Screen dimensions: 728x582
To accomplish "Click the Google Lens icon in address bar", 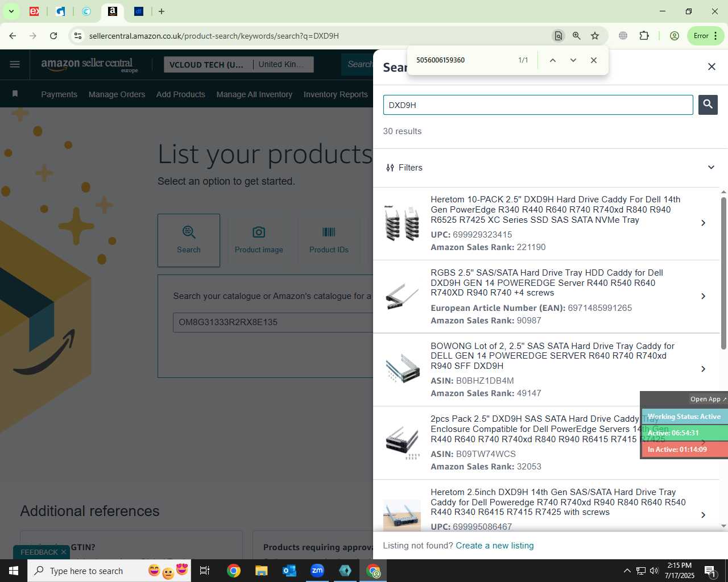I will click(559, 36).
